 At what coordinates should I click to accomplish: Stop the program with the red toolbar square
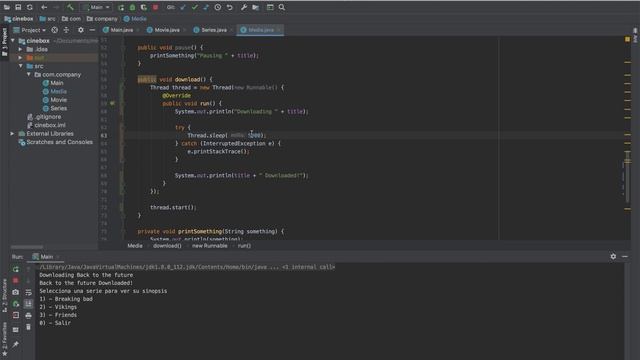point(156,7)
